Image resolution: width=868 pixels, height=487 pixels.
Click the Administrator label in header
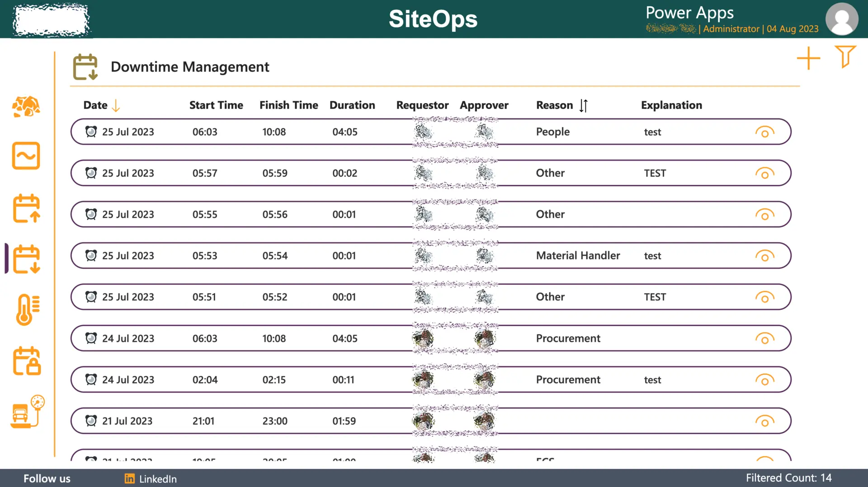[x=731, y=29]
